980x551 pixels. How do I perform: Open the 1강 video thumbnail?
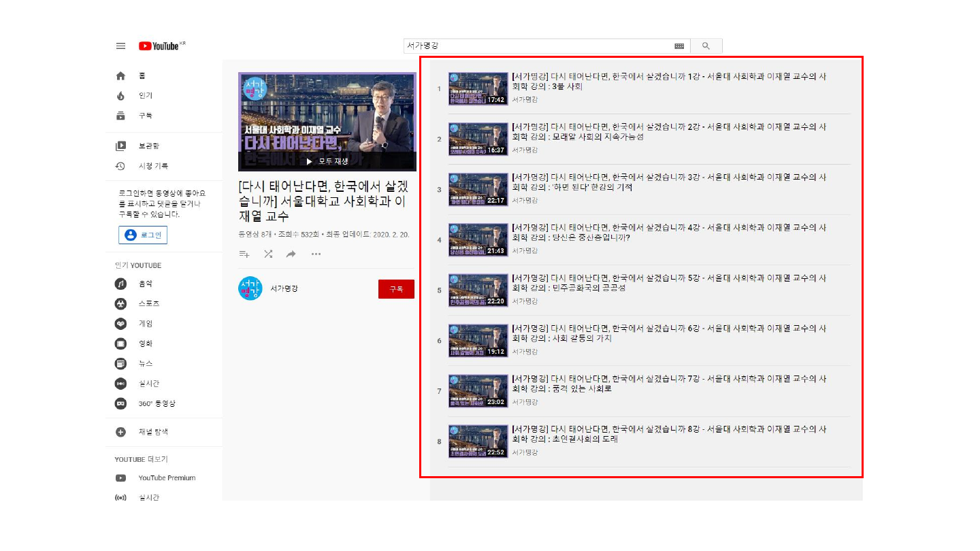point(478,89)
